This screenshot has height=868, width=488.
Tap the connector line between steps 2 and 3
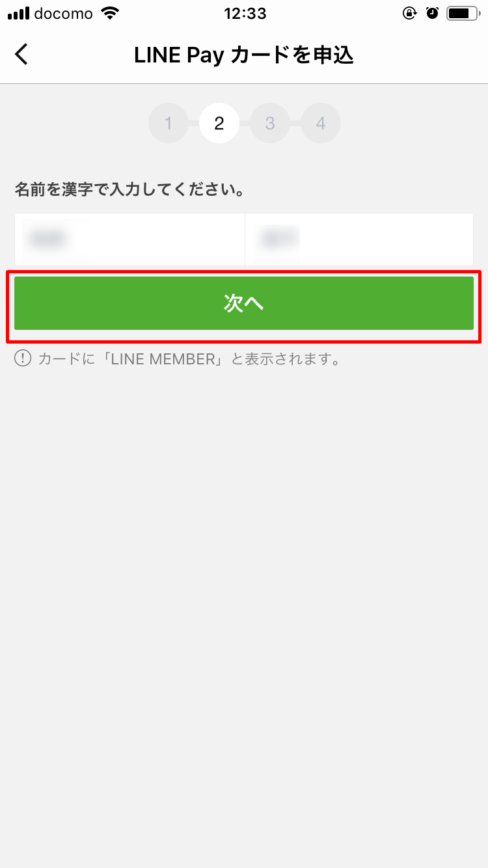[x=245, y=123]
